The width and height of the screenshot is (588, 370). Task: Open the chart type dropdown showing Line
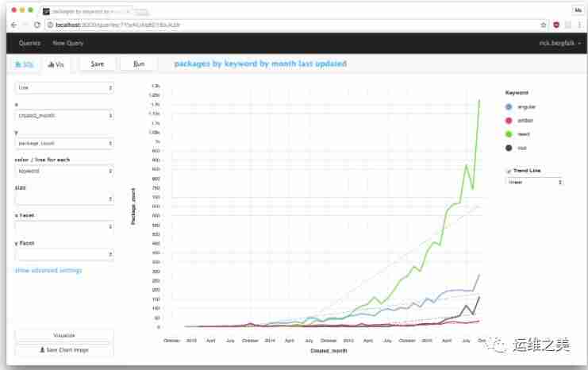click(64, 87)
